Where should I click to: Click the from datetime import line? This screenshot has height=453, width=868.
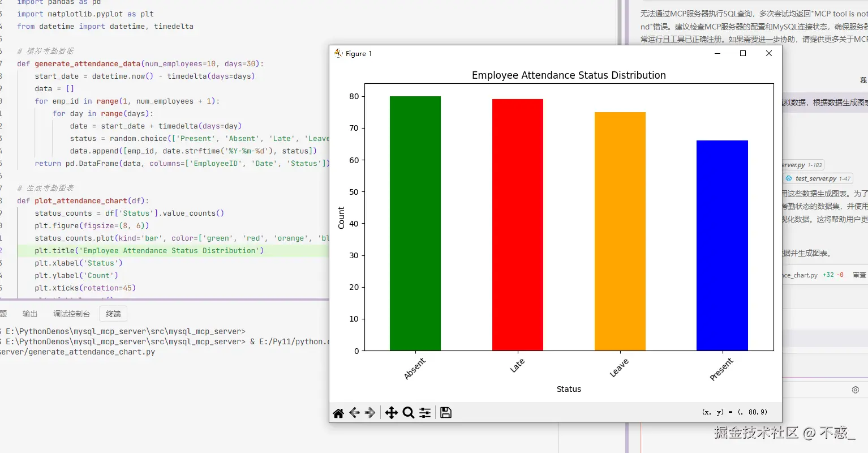click(x=105, y=27)
